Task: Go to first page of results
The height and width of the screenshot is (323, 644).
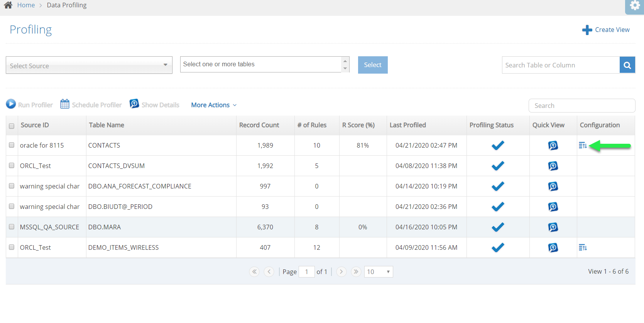Action: tap(254, 272)
